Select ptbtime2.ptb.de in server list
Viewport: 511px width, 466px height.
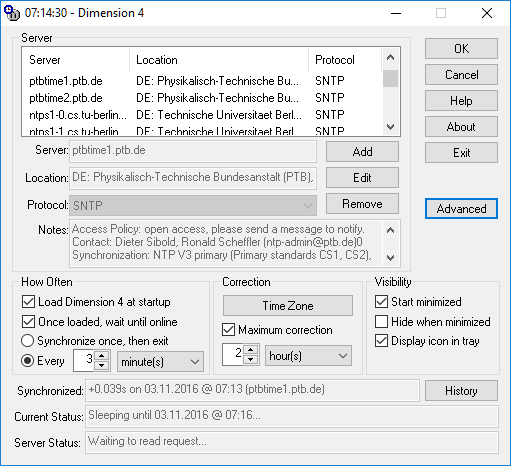point(66,98)
